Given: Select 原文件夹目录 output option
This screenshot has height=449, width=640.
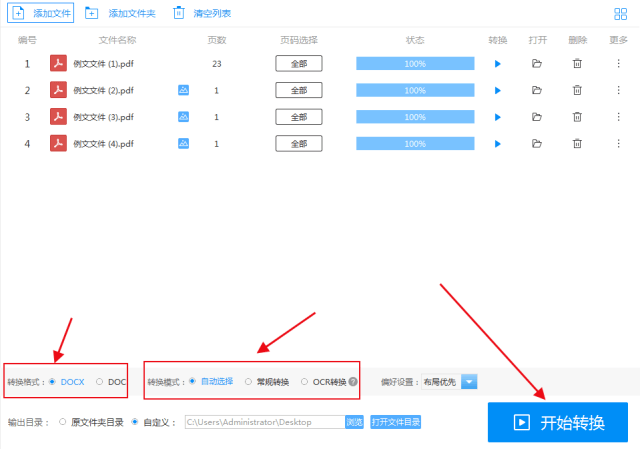Looking at the screenshot, I should 62,422.
